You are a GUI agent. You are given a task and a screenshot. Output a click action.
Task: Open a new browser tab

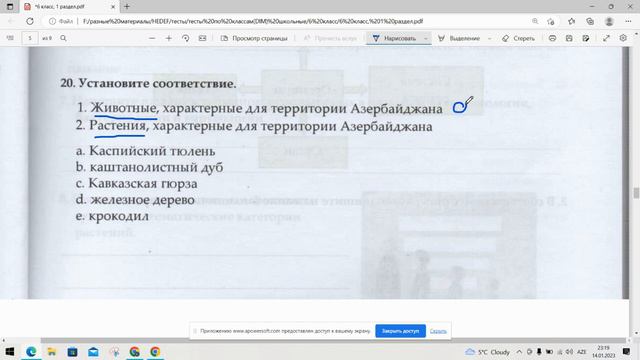pos(127,7)
